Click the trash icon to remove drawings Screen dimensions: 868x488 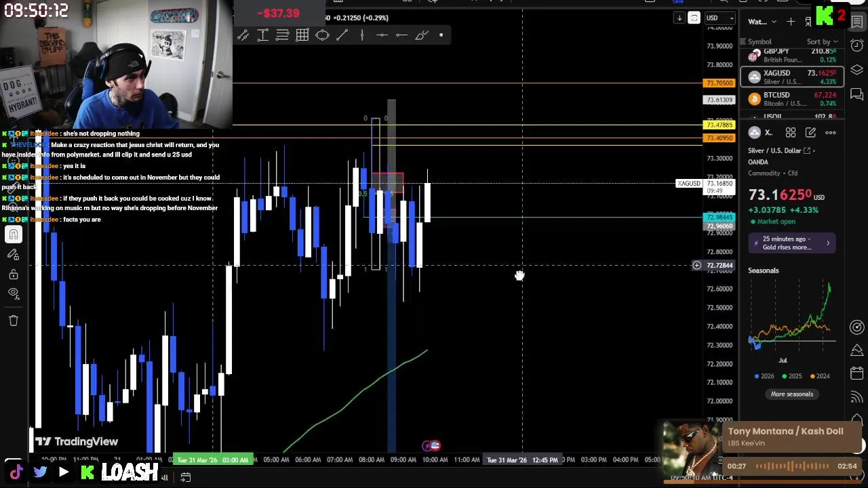14,321
